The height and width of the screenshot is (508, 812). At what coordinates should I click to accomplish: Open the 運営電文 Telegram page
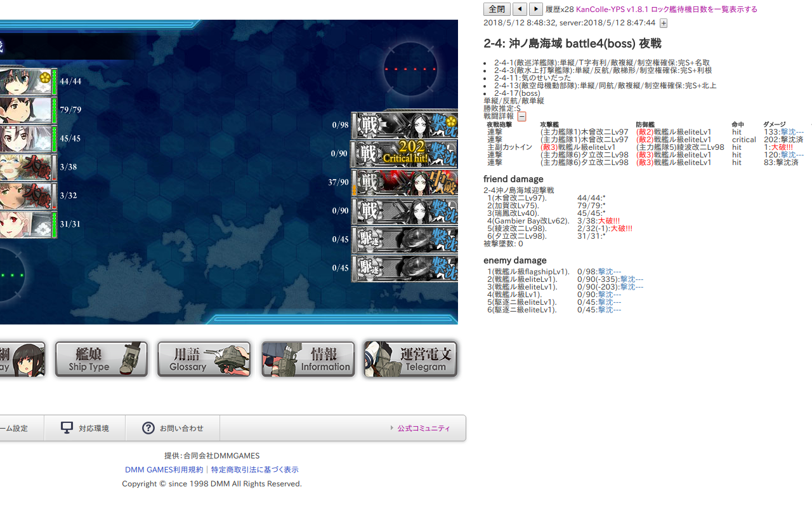pyautogui.click(x=410, y=359)
